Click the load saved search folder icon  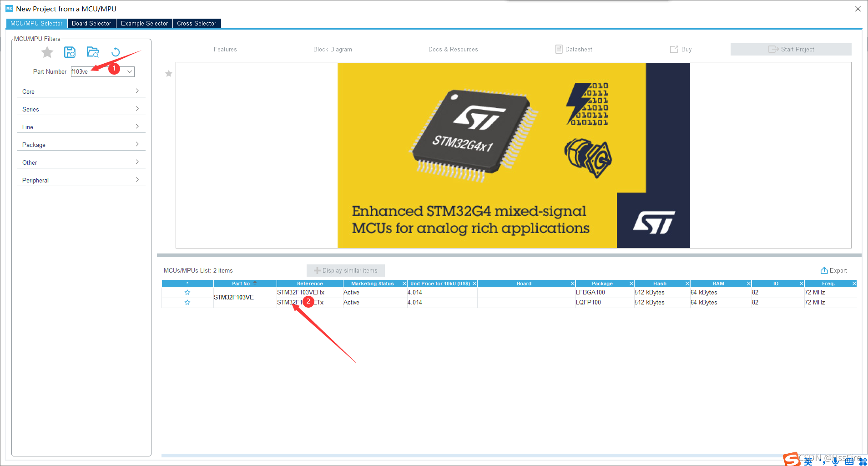click(x=93, y=52)
